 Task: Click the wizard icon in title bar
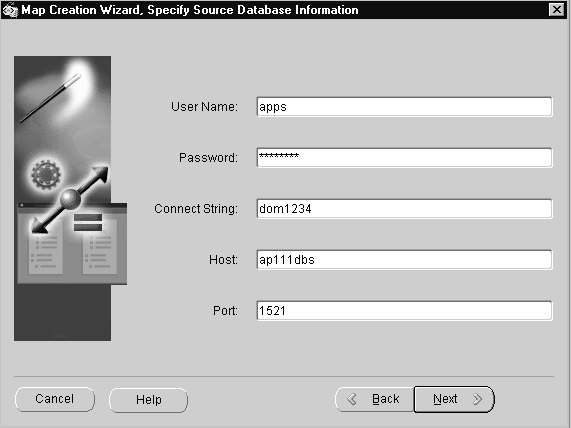point(10,10)
